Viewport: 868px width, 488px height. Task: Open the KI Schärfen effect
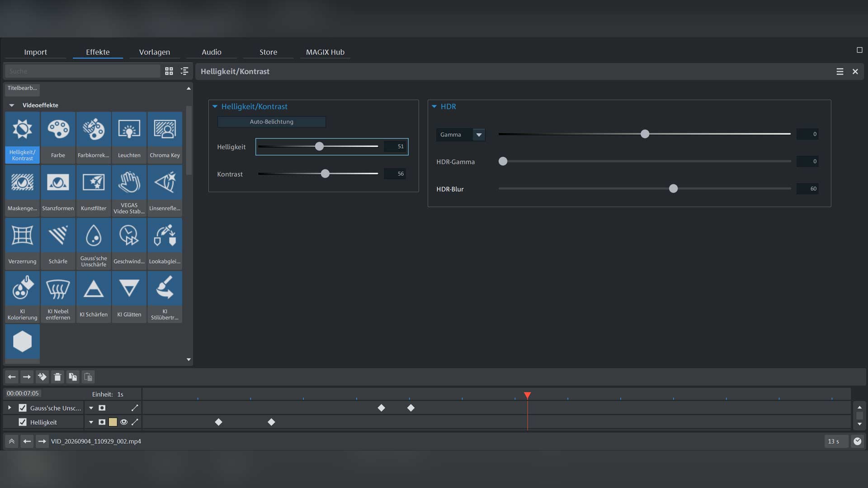click(94, 296)
